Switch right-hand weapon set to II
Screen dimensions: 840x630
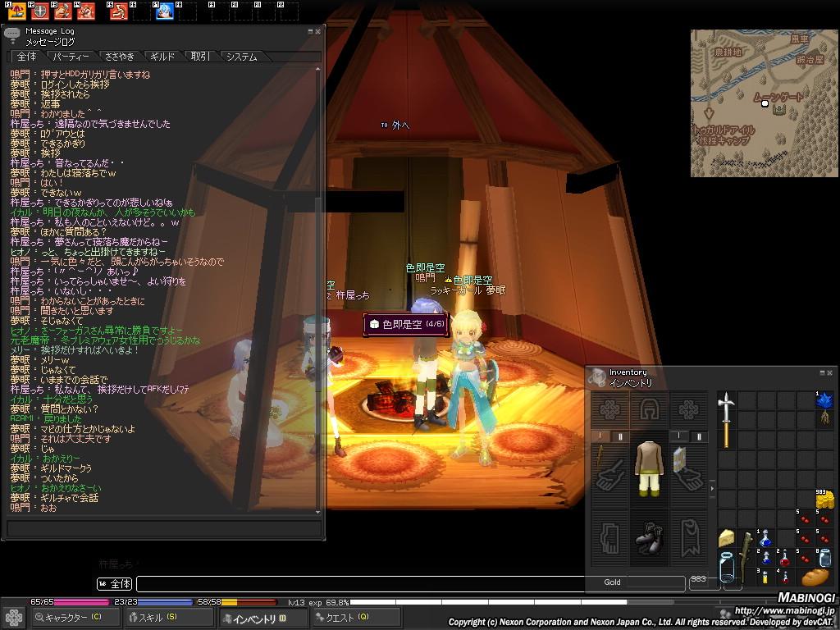click(620, 436)
